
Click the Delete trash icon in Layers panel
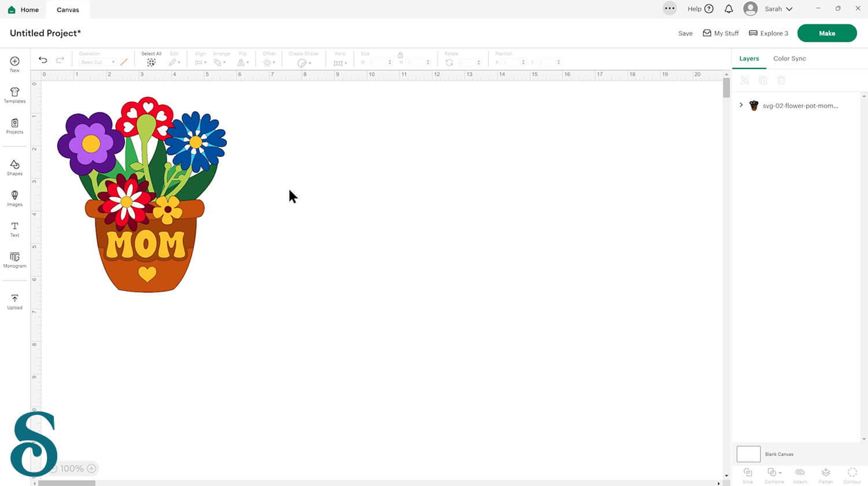[x=781, y=80]
